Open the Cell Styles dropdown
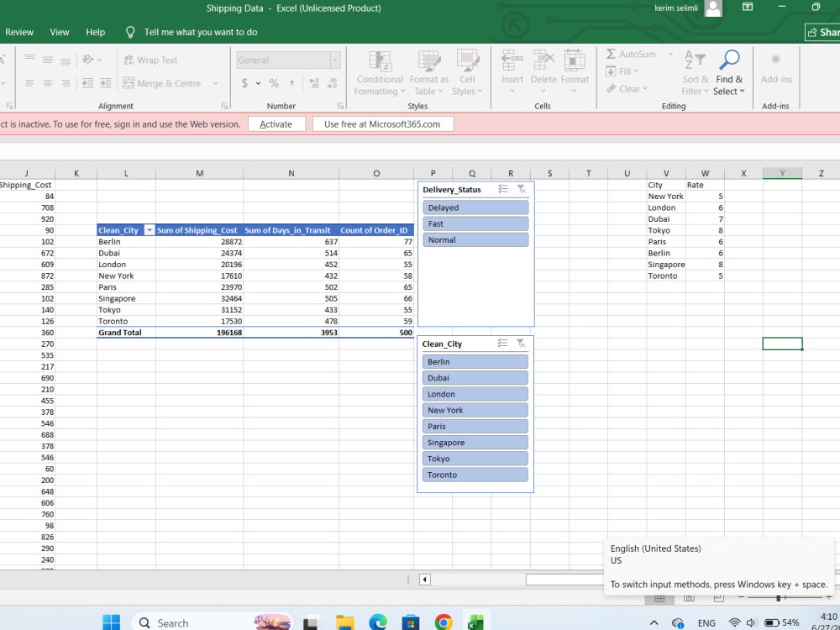The width and height of the screenshot is (840, 630). coord(467,73)
